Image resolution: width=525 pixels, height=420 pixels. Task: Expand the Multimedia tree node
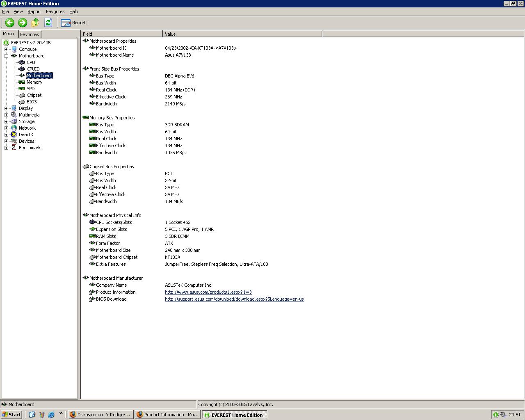6,115
